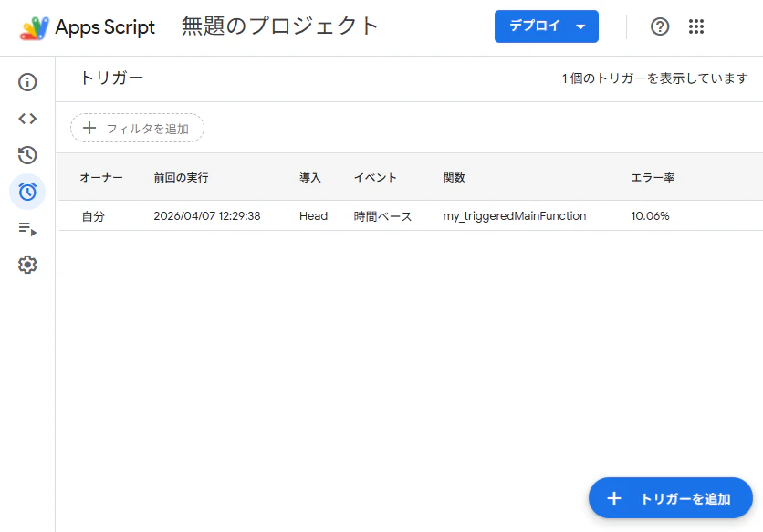This screenshot has width=763, height=532.
Task: Select the my_triggeredMainFunction cell
Action: click(x=515, y=216)
